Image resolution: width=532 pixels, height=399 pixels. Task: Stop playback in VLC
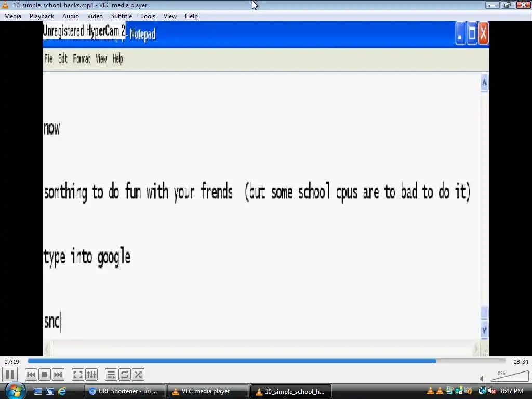click(45, 375)
